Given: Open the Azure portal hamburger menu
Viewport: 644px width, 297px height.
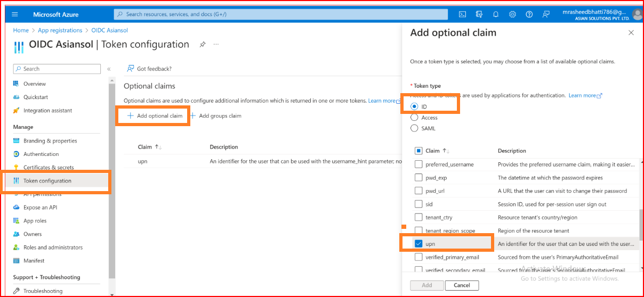Looking at the screenshot, I should click(15, 14).
